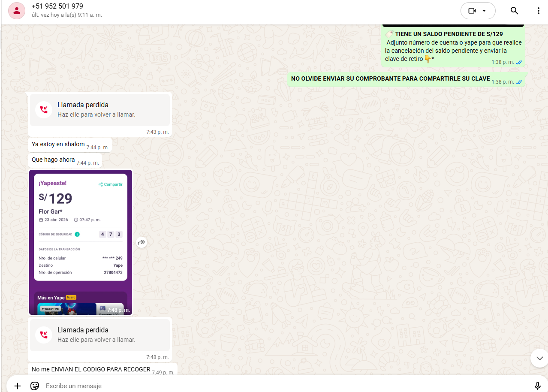Screen dimensions: 548x392
Task: Search messages with the magnifier icon
Action: coord(514,11)
